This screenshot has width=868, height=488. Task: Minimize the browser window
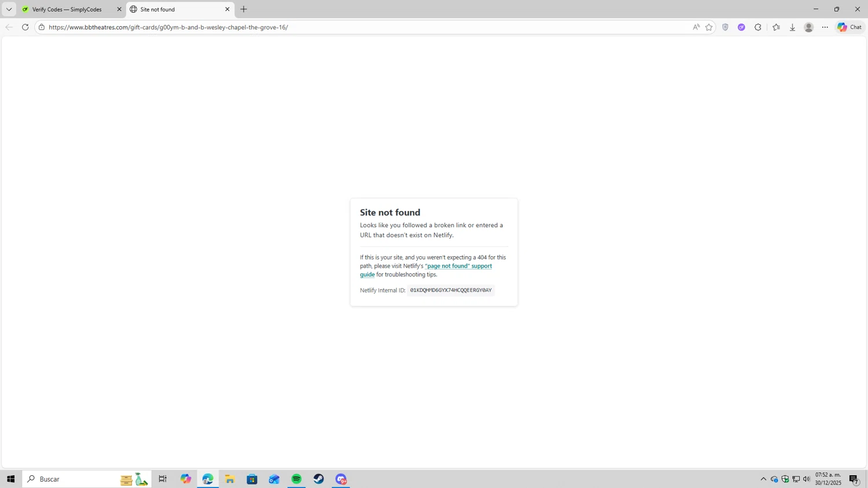click(816, 9)
